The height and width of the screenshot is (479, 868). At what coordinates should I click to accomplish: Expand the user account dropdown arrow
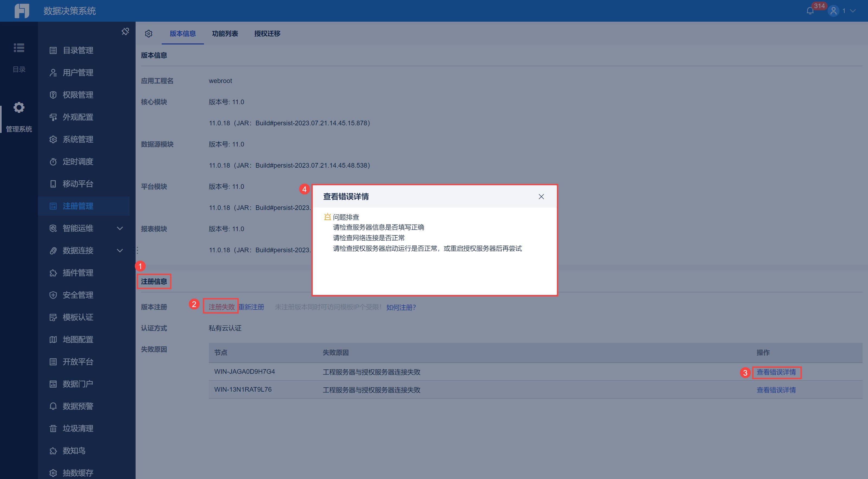853,11
